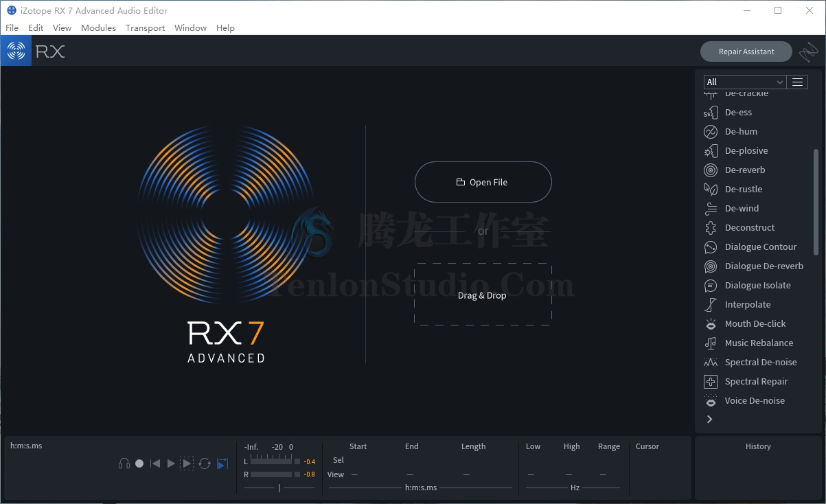This screenshot has width=826, height=504.
Task: Start recording with the record button
Action: (x=139, y=464)
